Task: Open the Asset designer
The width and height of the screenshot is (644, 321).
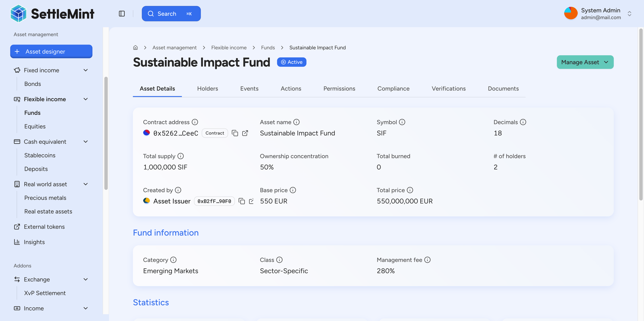Action: click(51, 51)
